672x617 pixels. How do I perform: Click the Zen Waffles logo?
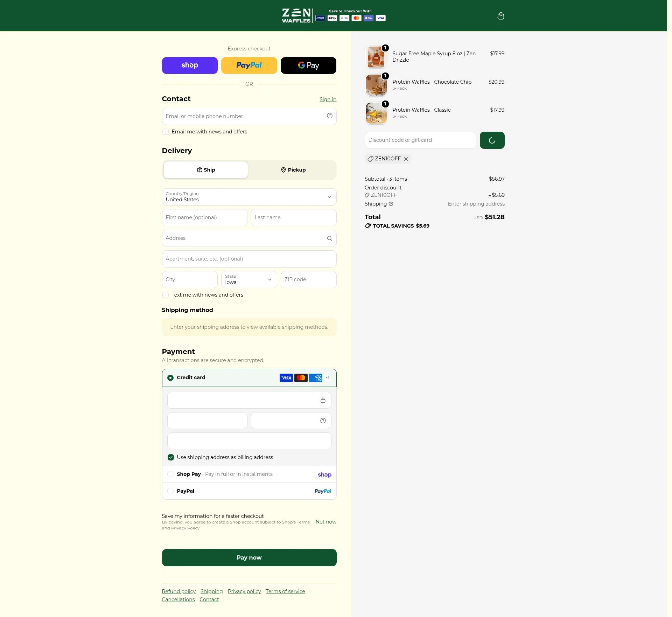tap(296, 16)
